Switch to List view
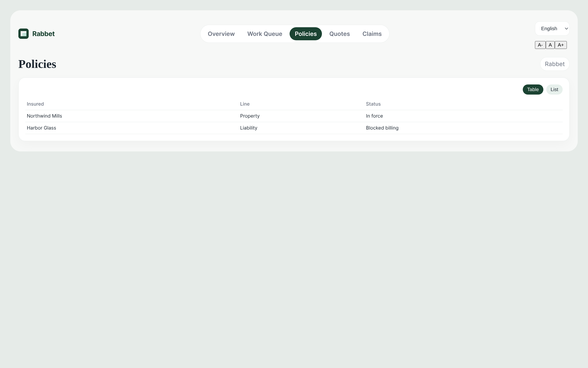 pyautogui.click(x=554, y=90)
